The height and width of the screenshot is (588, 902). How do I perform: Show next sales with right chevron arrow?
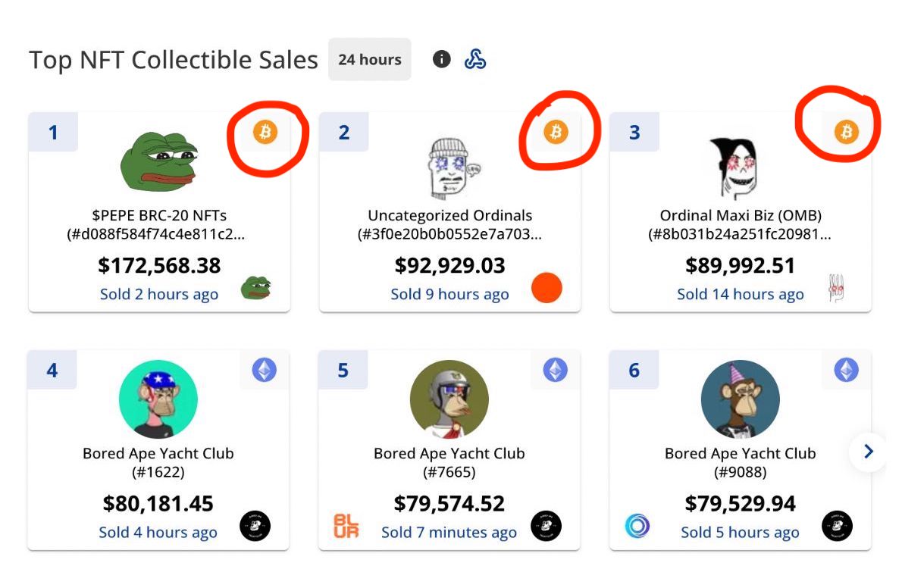869,452
